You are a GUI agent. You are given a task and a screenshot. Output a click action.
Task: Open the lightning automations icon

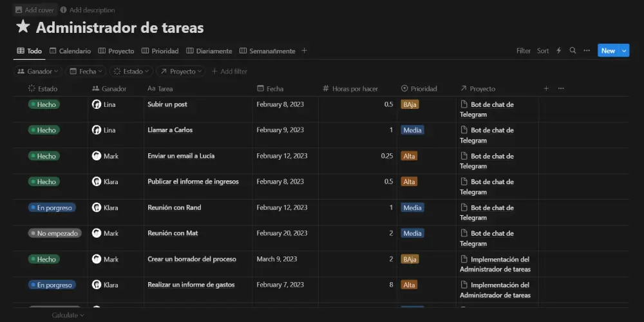(558, 51)
